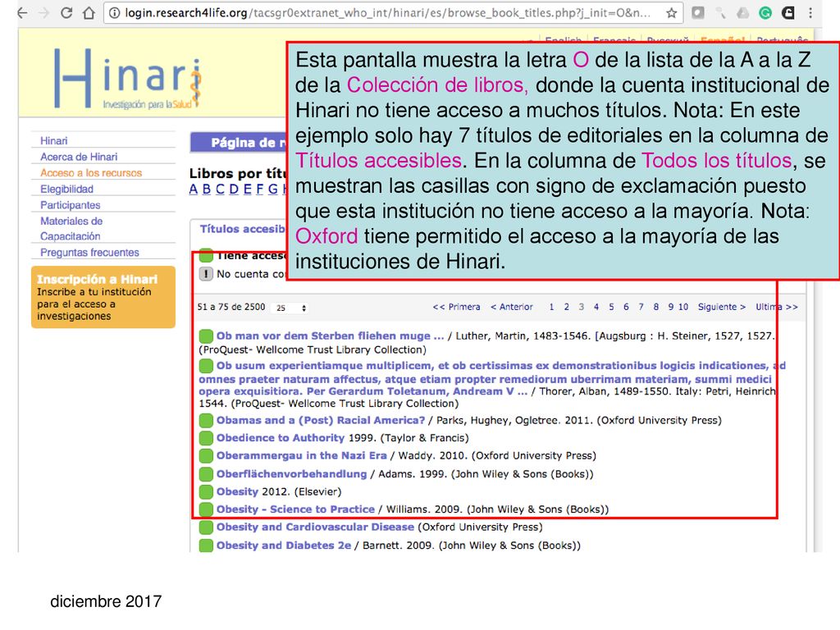Go to results page 6
Image resolution: width=840 pixels, height=630 pixels.
coord(626,307)
